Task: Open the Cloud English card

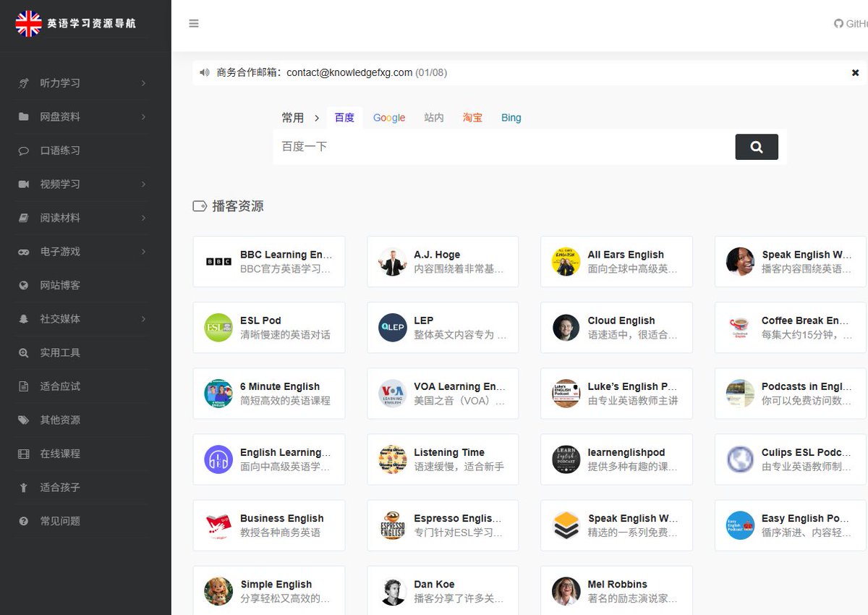Action: [x=616, y=328]
